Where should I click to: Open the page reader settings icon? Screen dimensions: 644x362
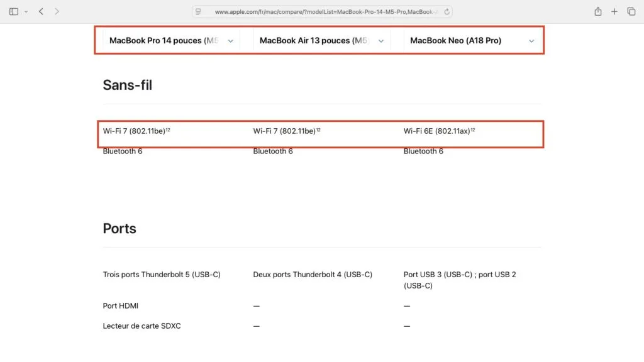click(x=198, y=12)
